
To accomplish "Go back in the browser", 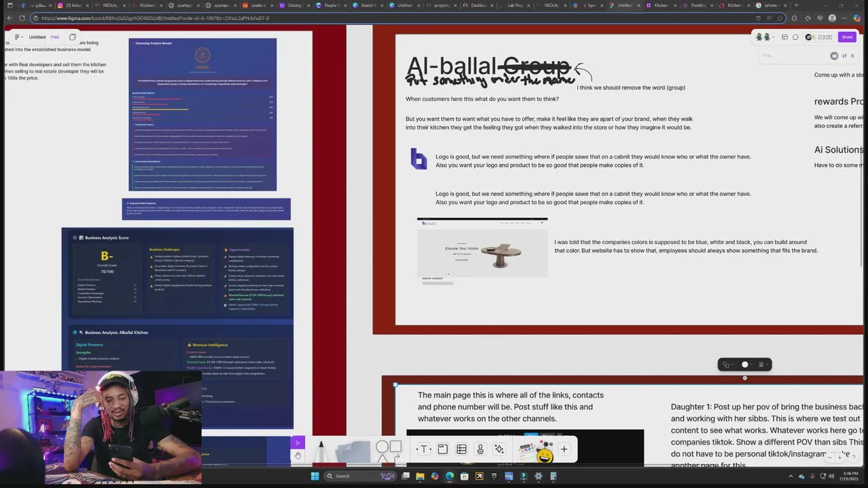I will [9, 18].
